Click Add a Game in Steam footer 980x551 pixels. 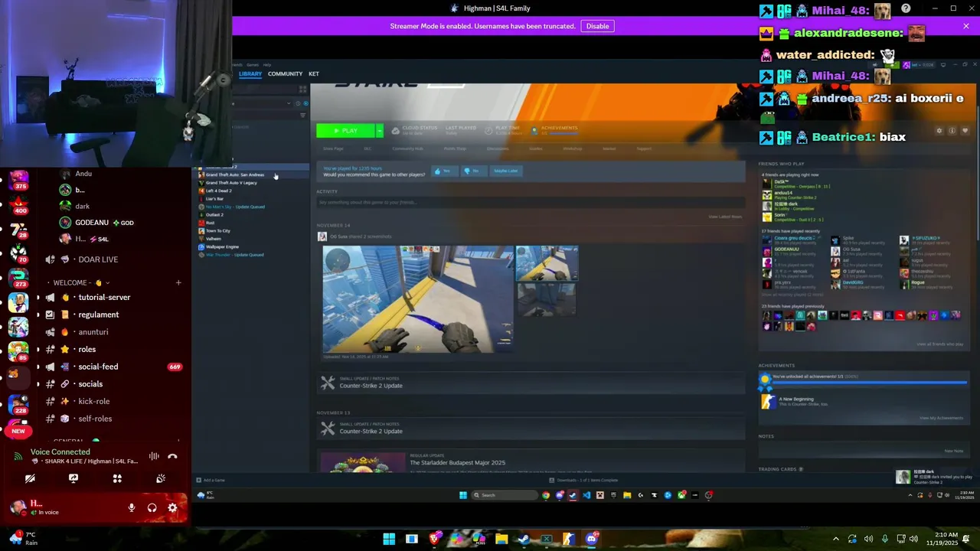point(210,480)
